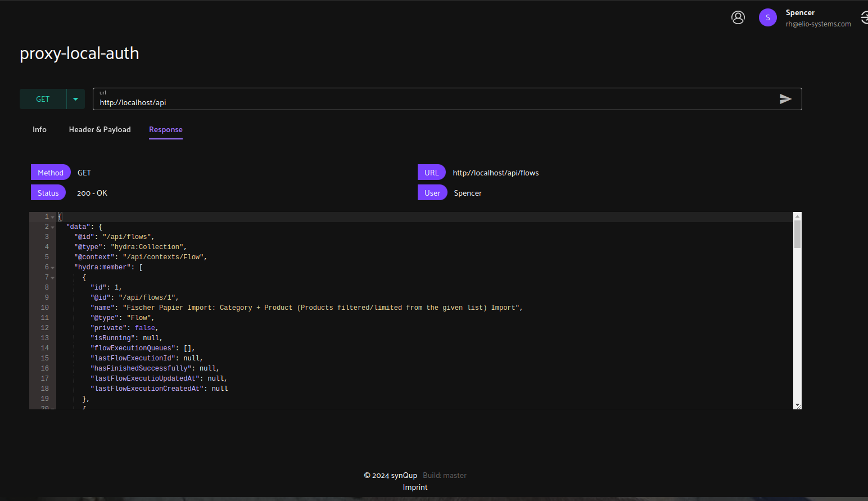Click the Build: master footer text
The height and width of the screenshot is (501, 868).
pos(445,475)
